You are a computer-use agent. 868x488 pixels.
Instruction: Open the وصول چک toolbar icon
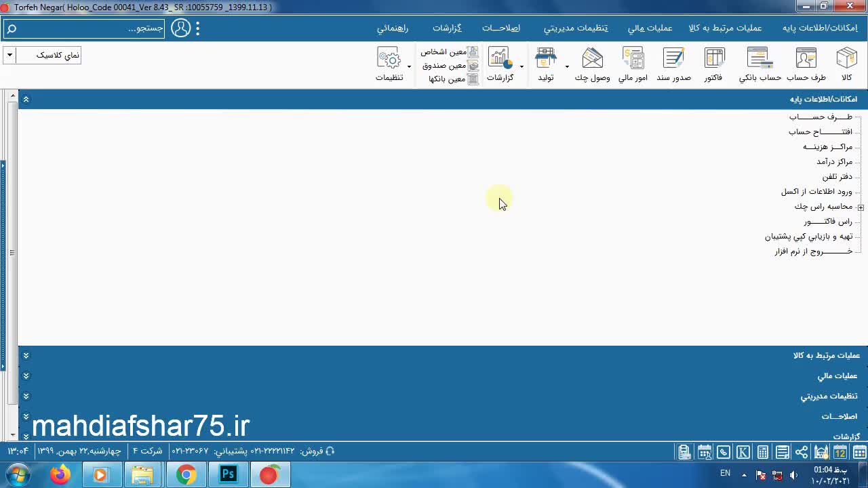click(x=592, y=64)
